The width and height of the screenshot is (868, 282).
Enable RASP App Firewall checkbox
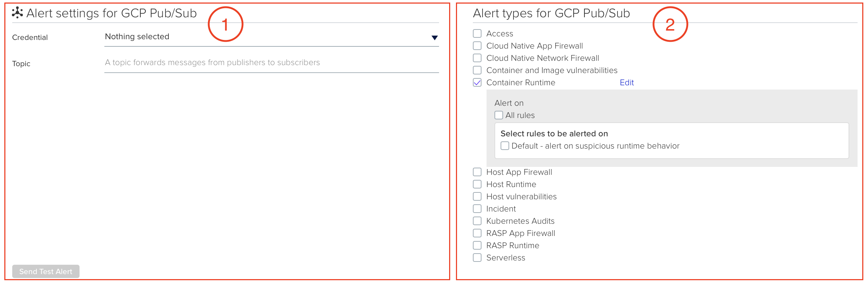[477, 233]
